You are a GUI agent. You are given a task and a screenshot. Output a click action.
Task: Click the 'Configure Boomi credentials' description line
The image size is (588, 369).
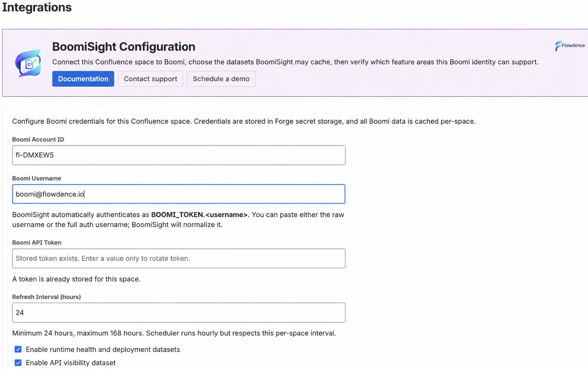coord(244,122)
